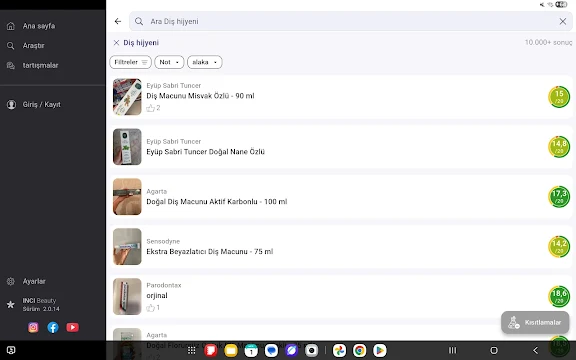Image resolution: width=576 pixels, height=360 pixels.
Task: Open score badge 14,8/20
Action: point(559,147)
